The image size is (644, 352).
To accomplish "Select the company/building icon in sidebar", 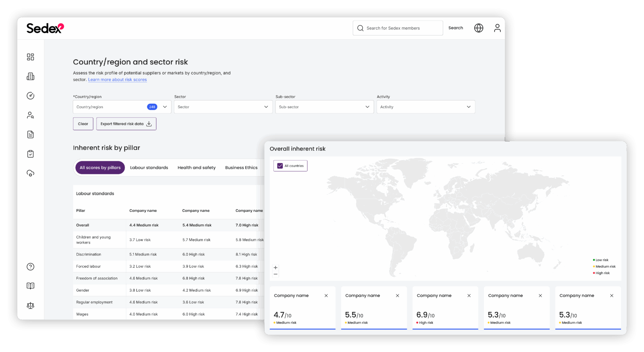I will point(30,76).
